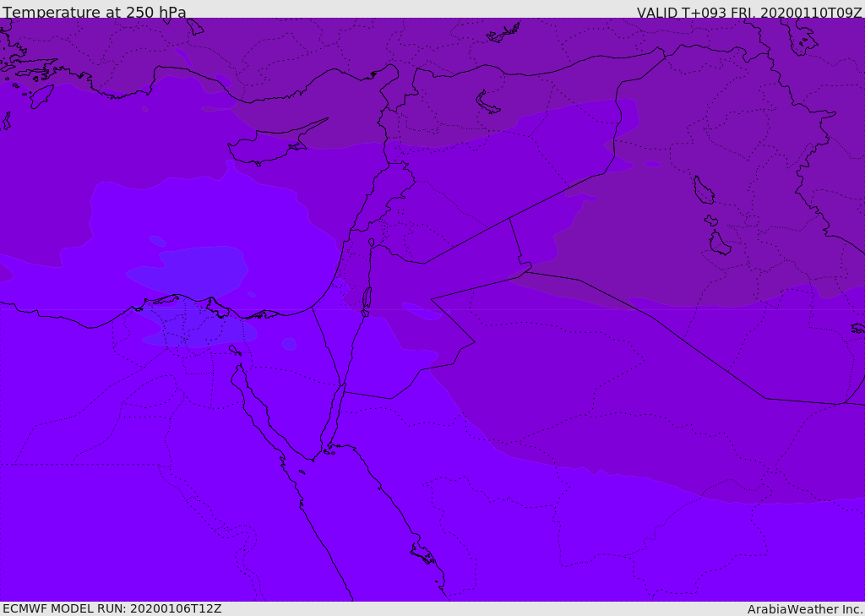Screen dimensions: 865x616
Task: Click the 'VALID T+093 FRI. 20200110T09Z' label
Action: (749, 13)
